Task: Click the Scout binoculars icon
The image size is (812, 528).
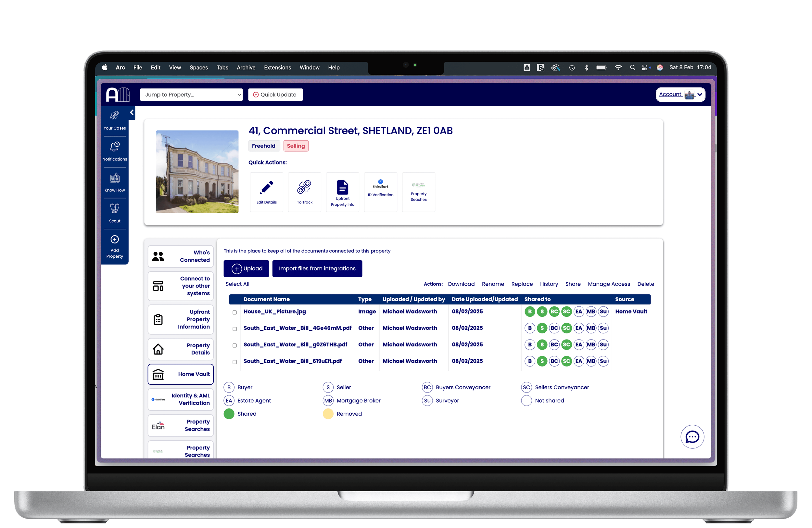Action: [115, 209]
